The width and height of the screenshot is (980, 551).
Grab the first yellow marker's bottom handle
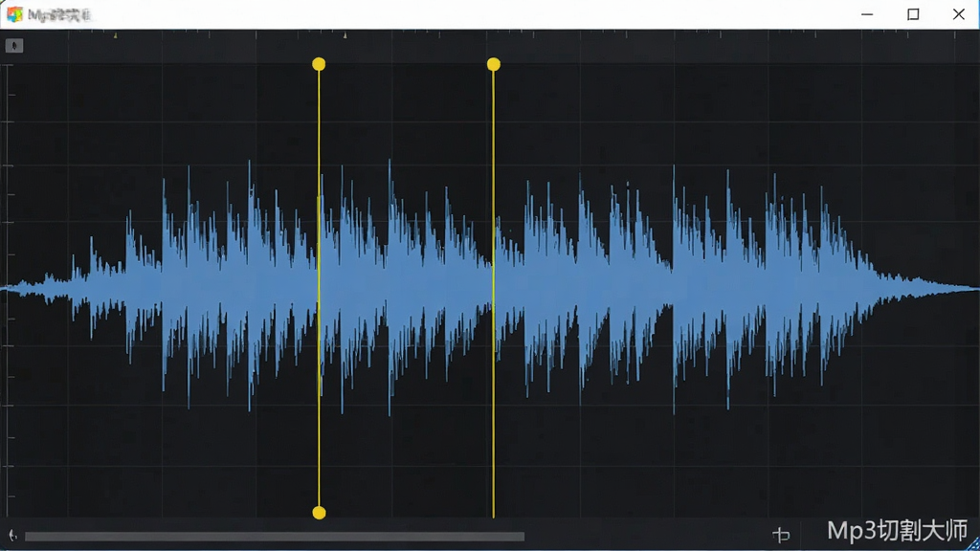[x=319, y=513]
